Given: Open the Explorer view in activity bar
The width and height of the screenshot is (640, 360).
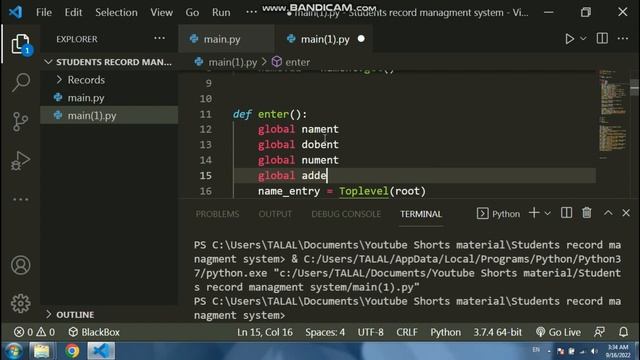Looking at the screenshot, I should tap(20, 44).
